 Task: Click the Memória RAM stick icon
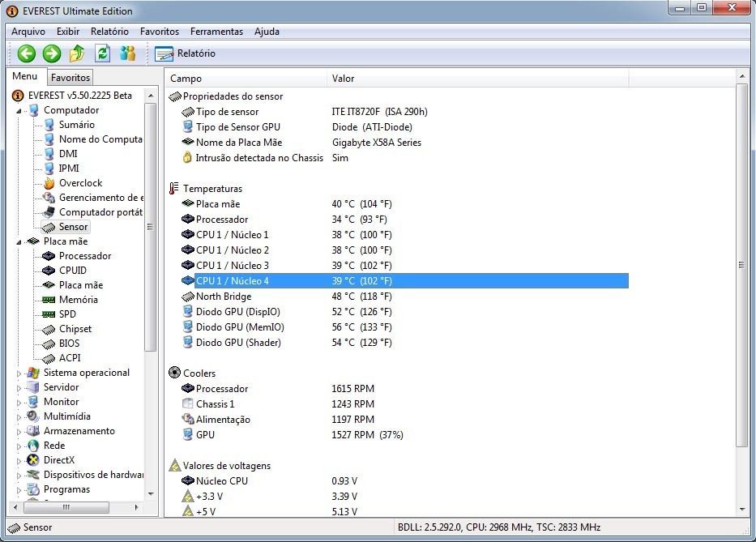[x=49, y=300]
